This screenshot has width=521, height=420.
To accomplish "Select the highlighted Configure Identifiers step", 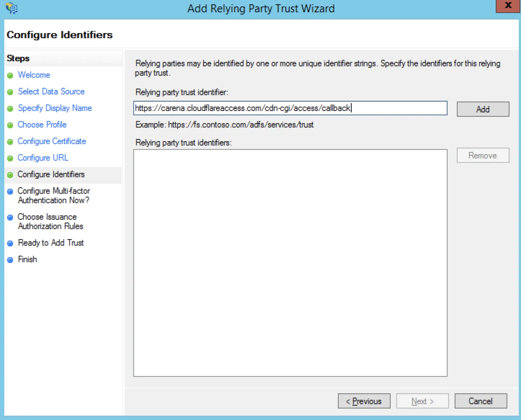I will (51, 175).
